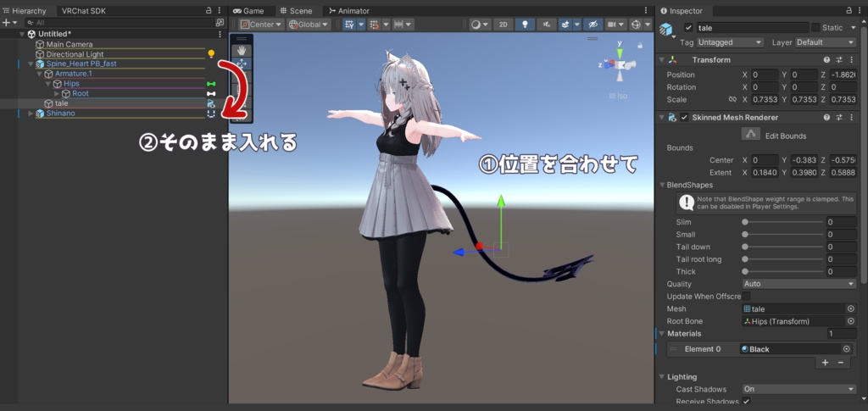Toggle the Receive Shadows checkbox
This screenshot has width=868, height=411.
click(746, 401)
